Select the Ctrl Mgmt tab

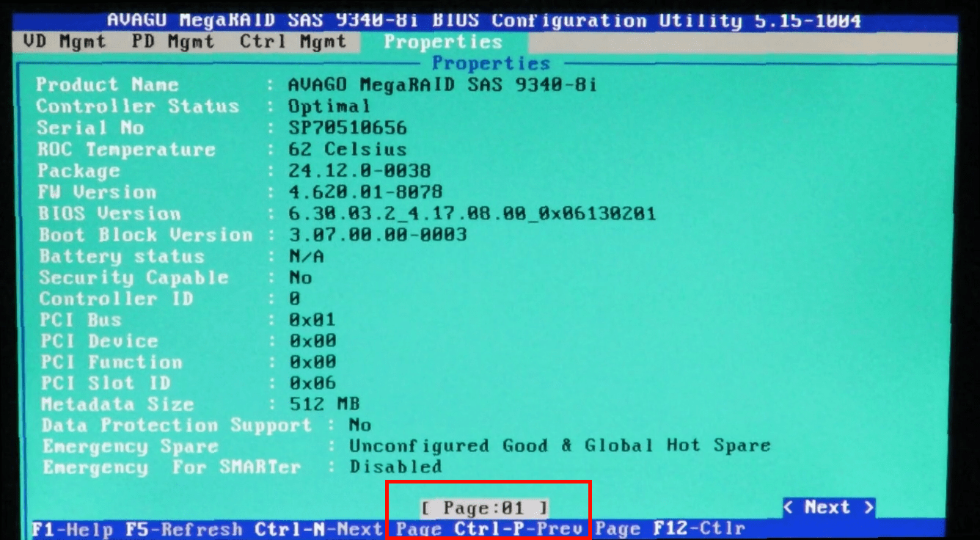pyautogui.click(x=293, y=42)
